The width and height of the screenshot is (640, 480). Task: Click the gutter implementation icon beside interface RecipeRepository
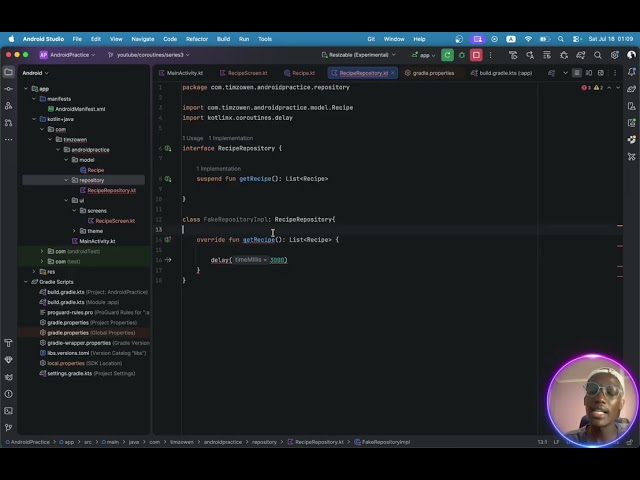168,148
